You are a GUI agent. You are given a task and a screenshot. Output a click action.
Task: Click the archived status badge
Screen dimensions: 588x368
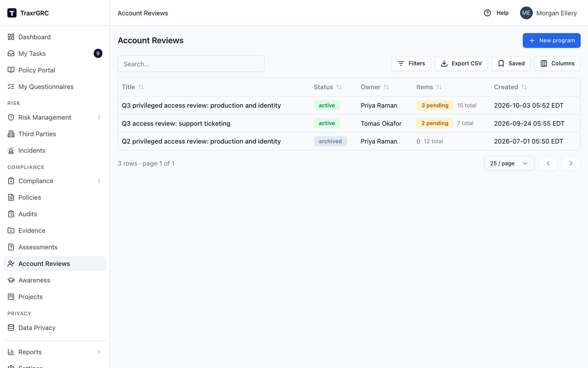pyautogui.click(x=330, y=141)
